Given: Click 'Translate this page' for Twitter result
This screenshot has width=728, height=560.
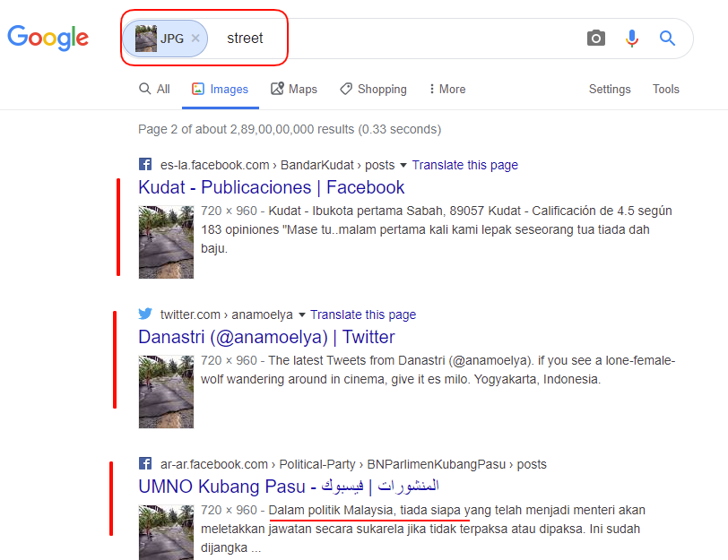Looking at the screenshot, I should (x=363, y=314).
